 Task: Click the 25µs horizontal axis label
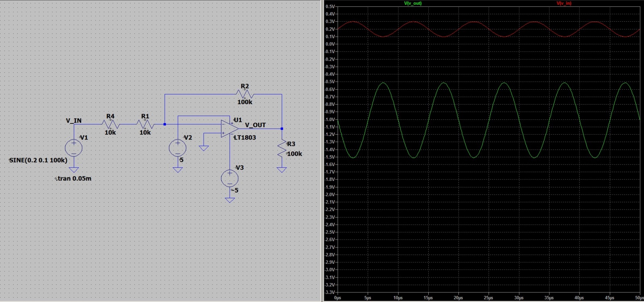488,298
